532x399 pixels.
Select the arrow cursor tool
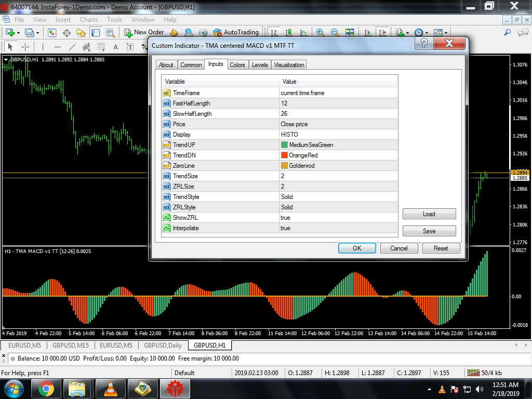(x=10, y=46)
